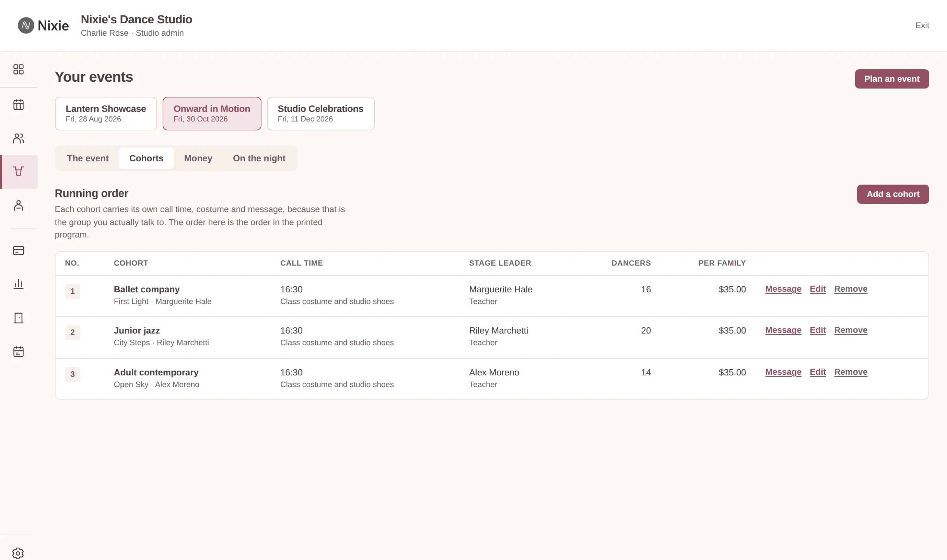Go to On the night tab
The image size is (947, 560).
259,158
